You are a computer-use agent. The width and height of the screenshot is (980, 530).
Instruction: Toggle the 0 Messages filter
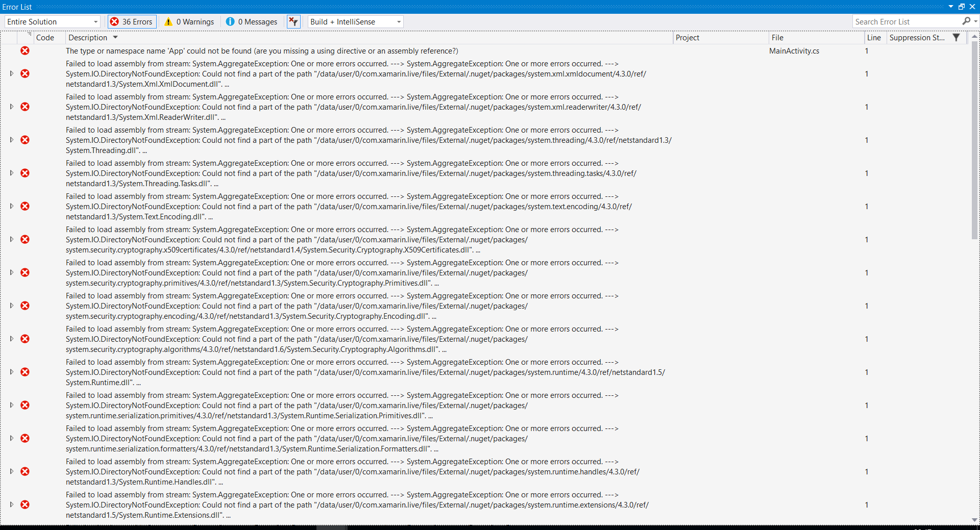pyautogui.click(x=251, y=21)
